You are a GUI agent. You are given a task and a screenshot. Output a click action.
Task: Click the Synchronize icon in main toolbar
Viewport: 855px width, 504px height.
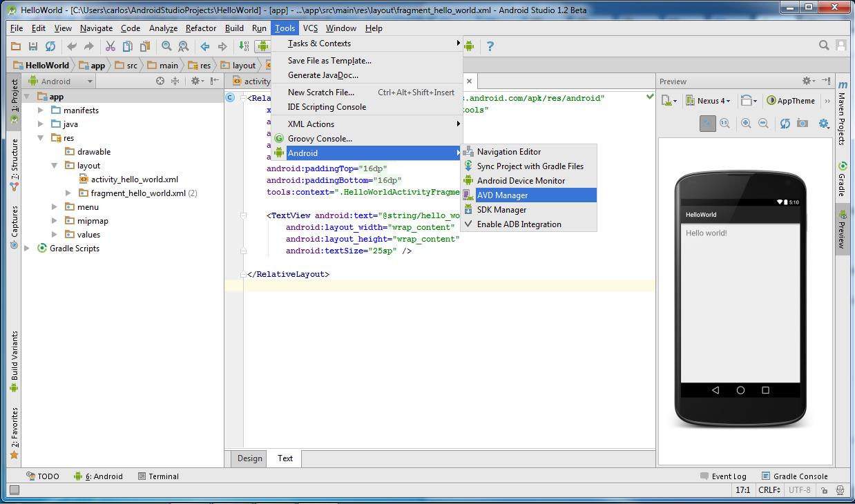tap(50, 46)
